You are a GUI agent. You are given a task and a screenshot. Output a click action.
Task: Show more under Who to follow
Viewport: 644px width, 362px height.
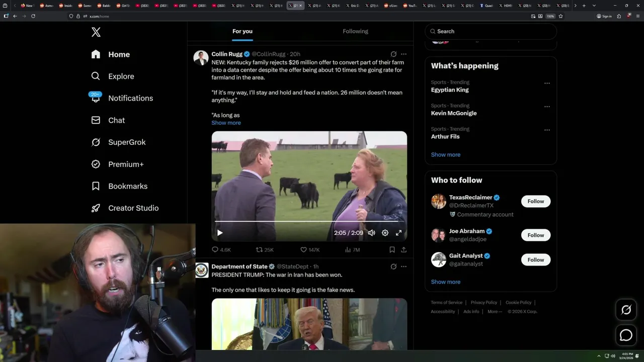pos(446,282)
